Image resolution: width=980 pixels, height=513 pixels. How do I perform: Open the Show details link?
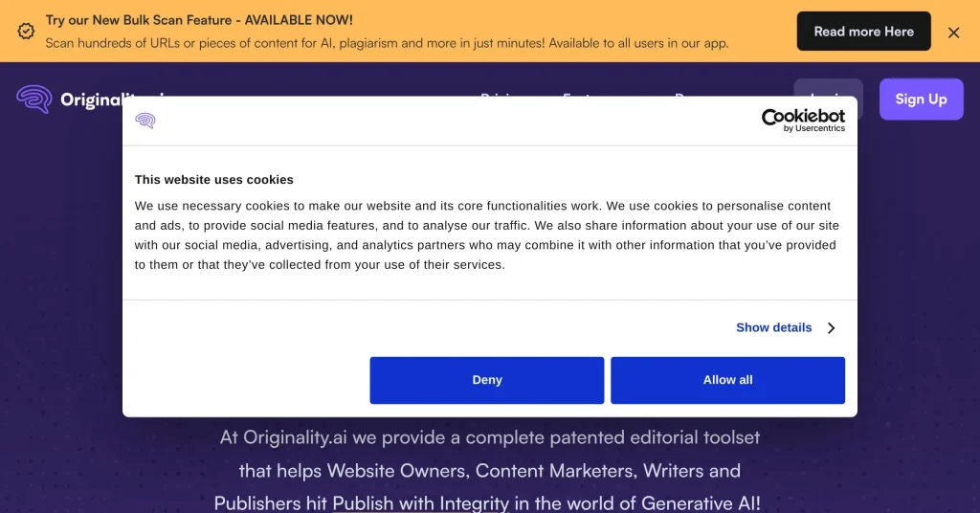click(773, 327)
